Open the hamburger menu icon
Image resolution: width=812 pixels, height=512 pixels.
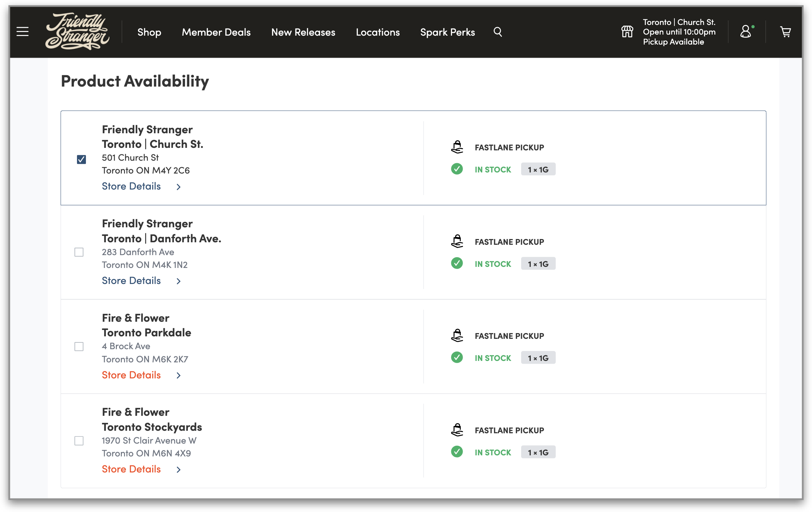22,32
